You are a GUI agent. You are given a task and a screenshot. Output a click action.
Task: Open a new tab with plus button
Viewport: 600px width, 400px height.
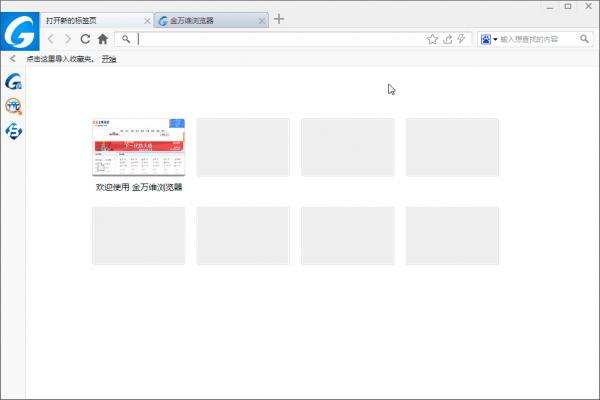tap(279, 19)
